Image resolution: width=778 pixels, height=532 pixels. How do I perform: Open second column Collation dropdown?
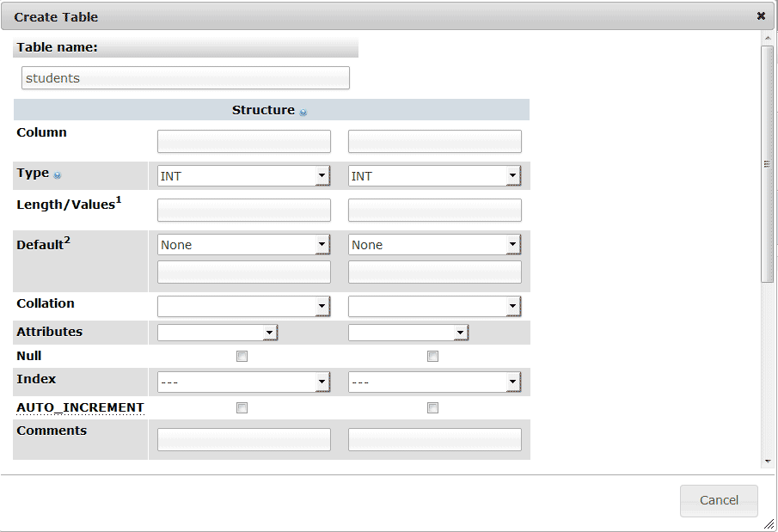435,306
